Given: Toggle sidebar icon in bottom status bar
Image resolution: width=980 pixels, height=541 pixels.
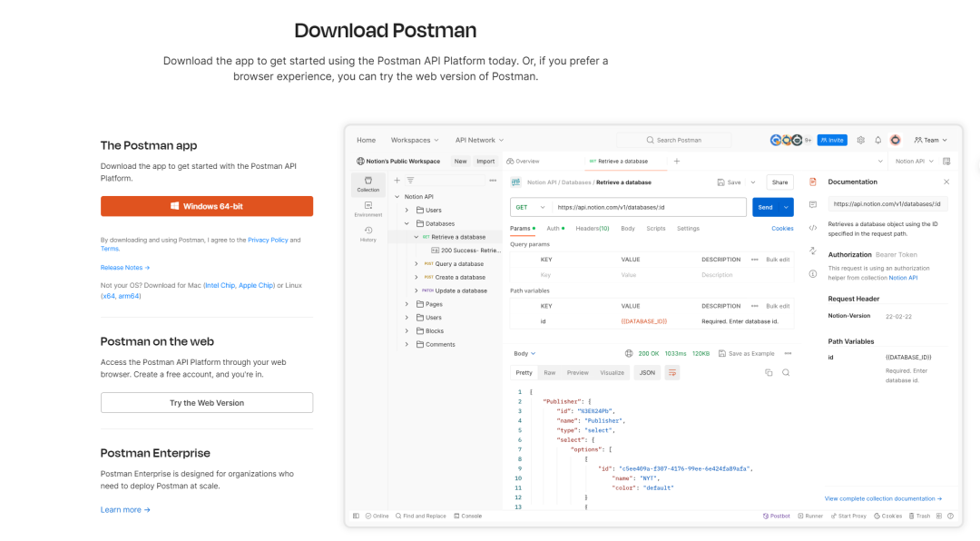Looking at the screenshot, I should pos(356,516).
